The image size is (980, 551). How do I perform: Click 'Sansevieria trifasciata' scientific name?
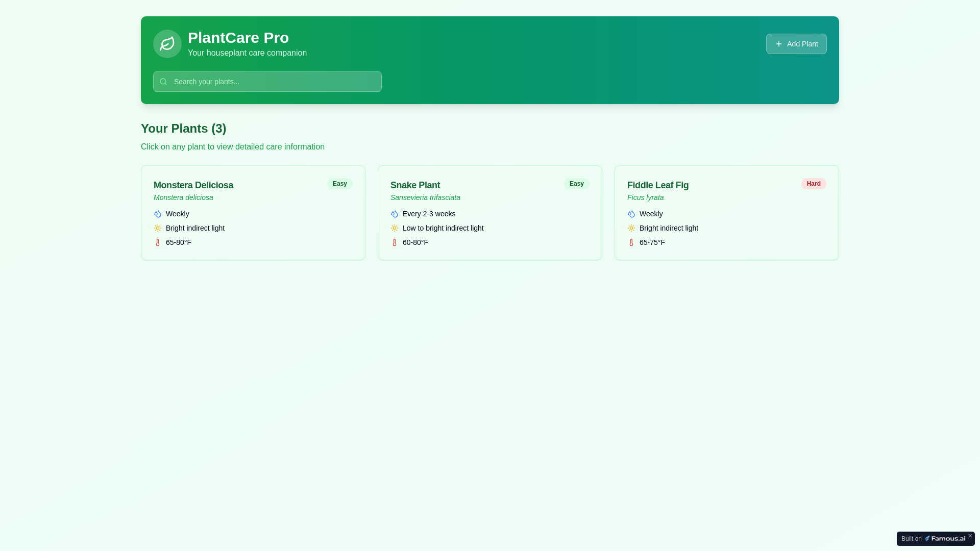pyautogui.click(x=425, y=197)
